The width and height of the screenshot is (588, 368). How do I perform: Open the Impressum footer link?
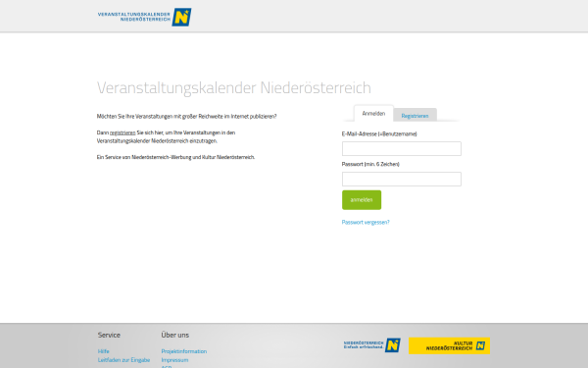click(174, 360)
